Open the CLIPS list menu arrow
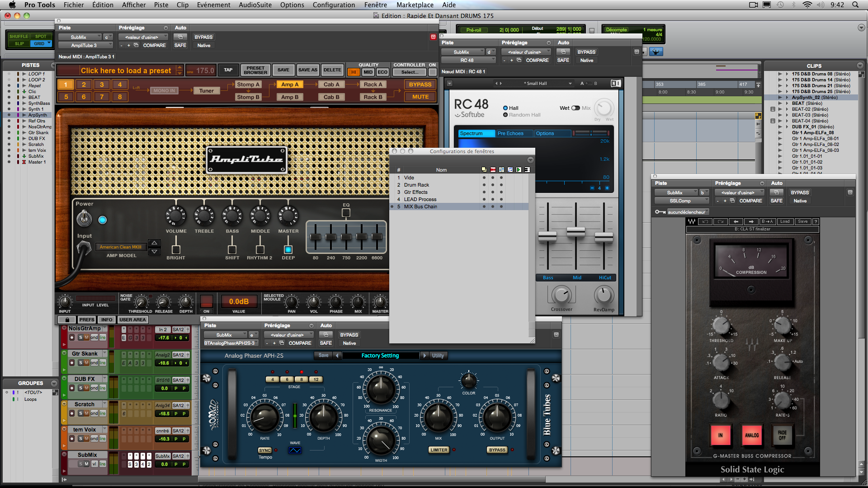 tap(860, 66)
